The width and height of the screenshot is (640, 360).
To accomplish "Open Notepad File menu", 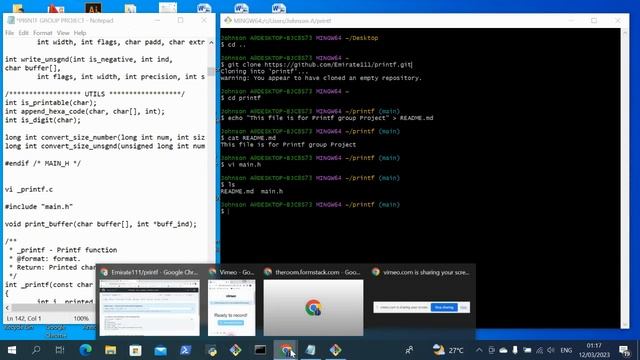I will click(9, 33).
